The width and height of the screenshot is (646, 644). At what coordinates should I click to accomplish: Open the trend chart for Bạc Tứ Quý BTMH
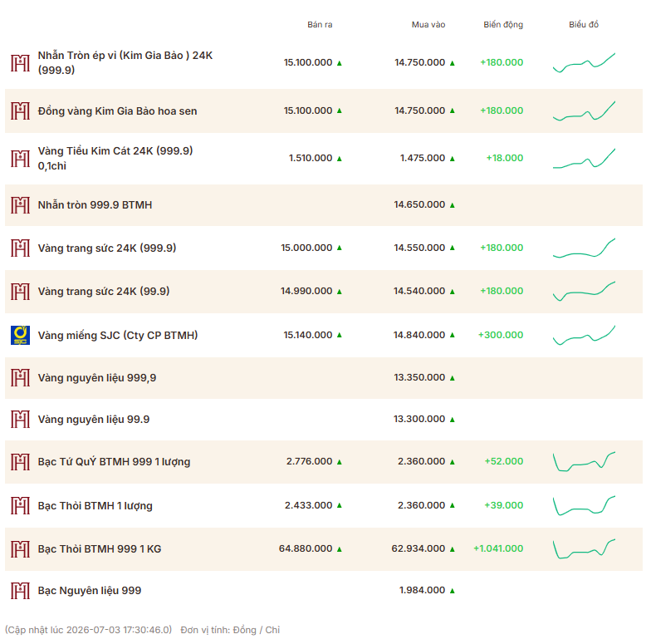click(x=584, y=462)
